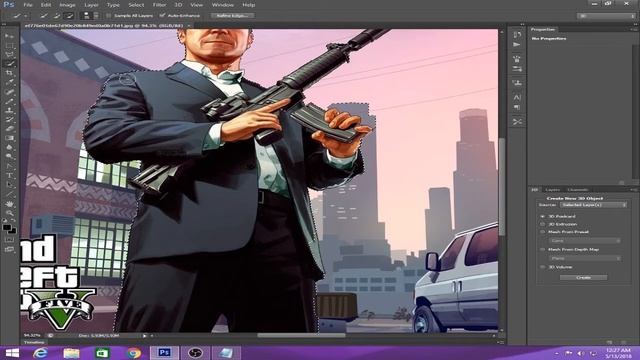Image resolution: width=640 pixels, height=360 pixels.
Task: Open the Window menu
Action: pos(222,5)
